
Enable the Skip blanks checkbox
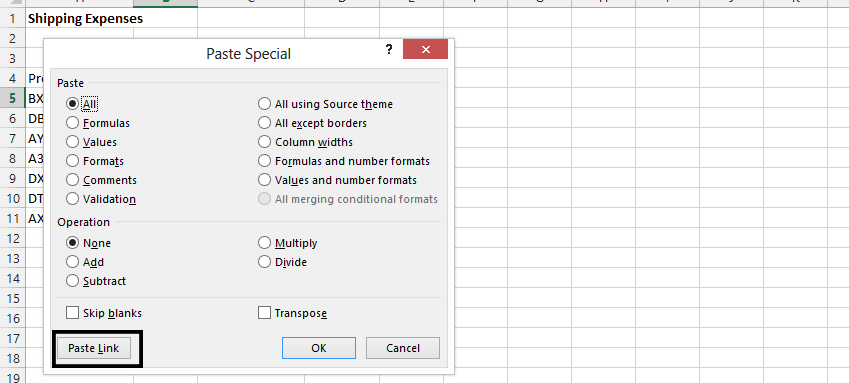tap(104, 313)
